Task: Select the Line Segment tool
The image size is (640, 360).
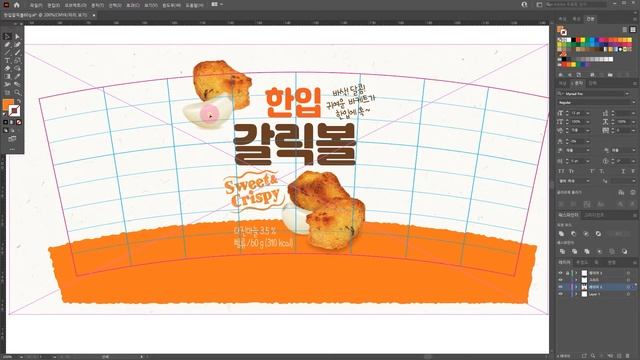Action: coord(7,53)
